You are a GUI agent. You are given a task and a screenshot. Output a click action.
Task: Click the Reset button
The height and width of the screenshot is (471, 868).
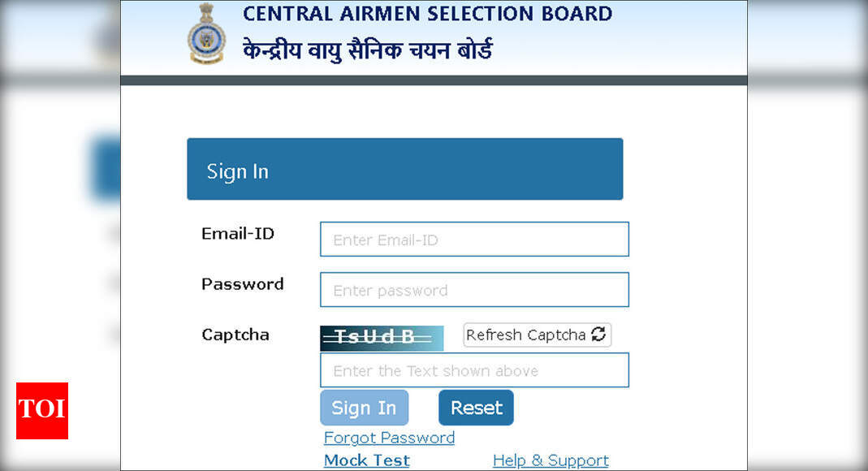point(476,408)
